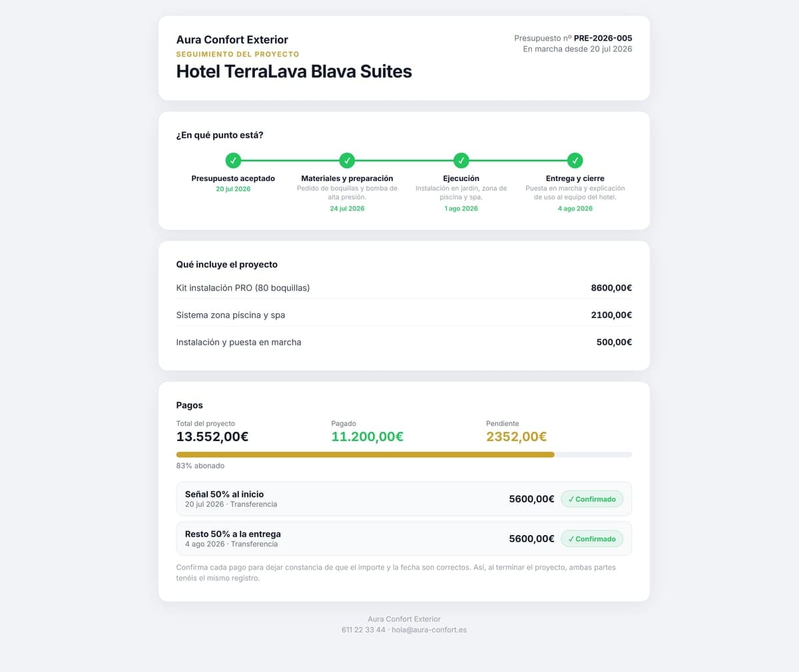Select the Kit instalación PRO line item
The height and width of the screenshot is (672, 799).
(404, 288)
